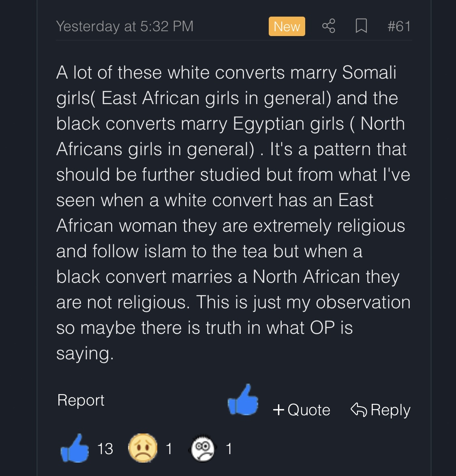Click the sad face reaction emoji
The image size is (456, 476).
143,448
